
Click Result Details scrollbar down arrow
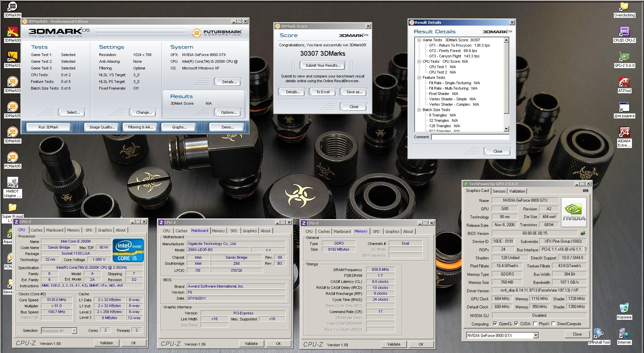coord(506,129)
